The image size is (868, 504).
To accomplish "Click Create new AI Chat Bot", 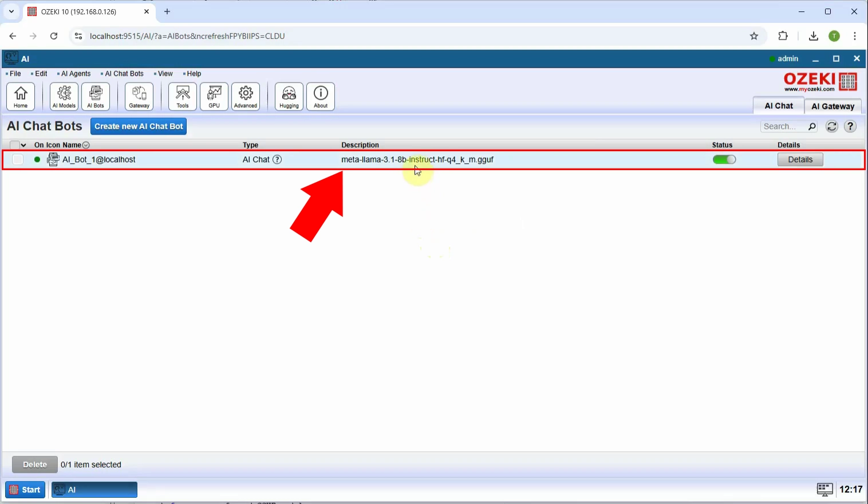I will [139, 126].
